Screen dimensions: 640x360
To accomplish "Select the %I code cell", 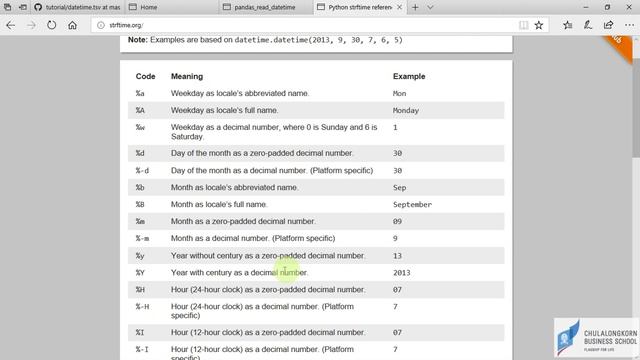I will coord(140,333).
